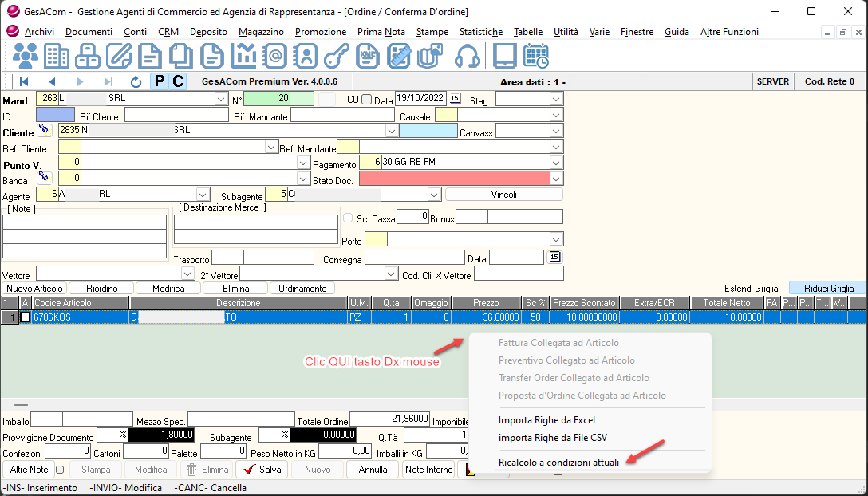Viewport: 868px width, 496px height.
Task: Open the calendar clock scheduler toolbar icon
Action: point(536,56)
